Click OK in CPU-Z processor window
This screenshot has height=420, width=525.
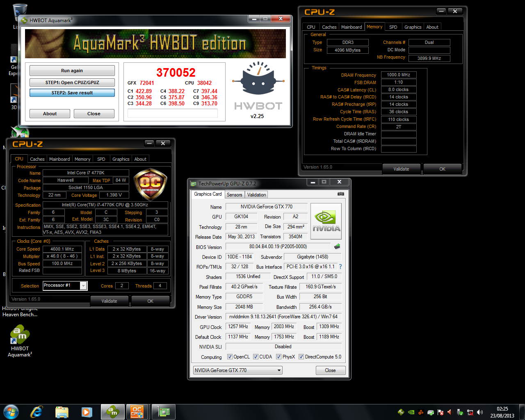coord(151,301)
